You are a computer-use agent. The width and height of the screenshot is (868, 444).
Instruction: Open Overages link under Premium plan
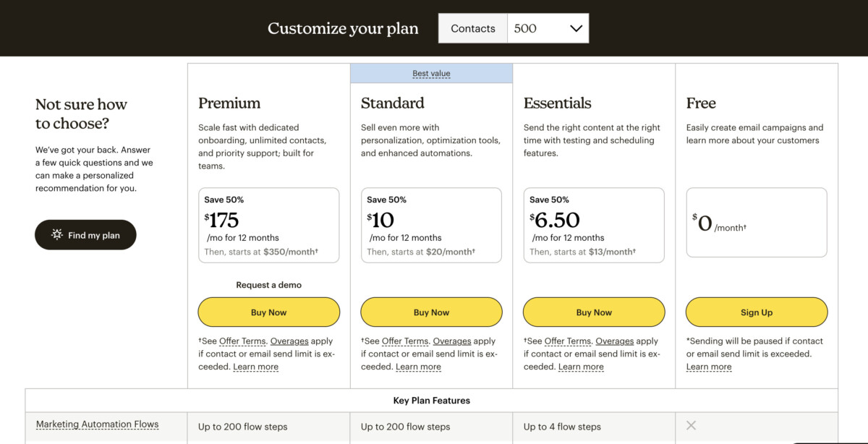click(289, 341)
